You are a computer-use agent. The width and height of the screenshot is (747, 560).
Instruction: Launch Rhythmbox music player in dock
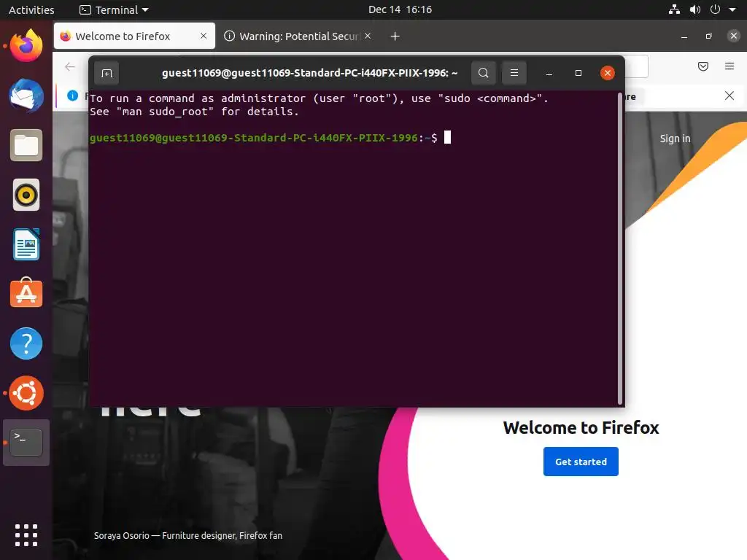tap(26, 195)
